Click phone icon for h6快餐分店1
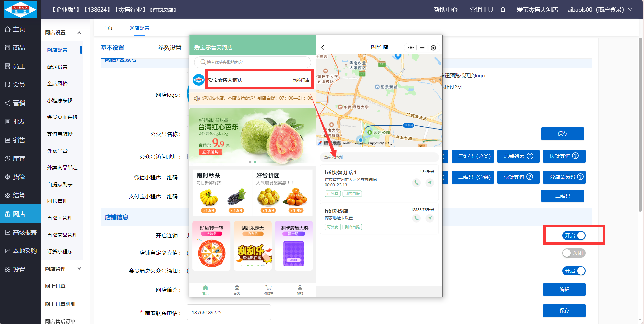 click(416, 183)
